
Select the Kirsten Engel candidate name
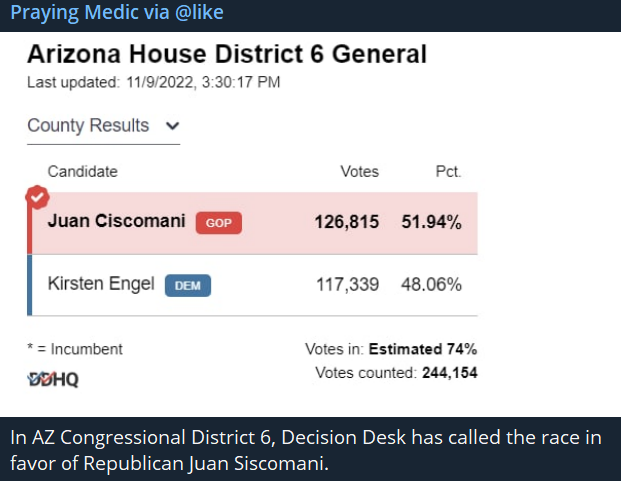[101, 285]
